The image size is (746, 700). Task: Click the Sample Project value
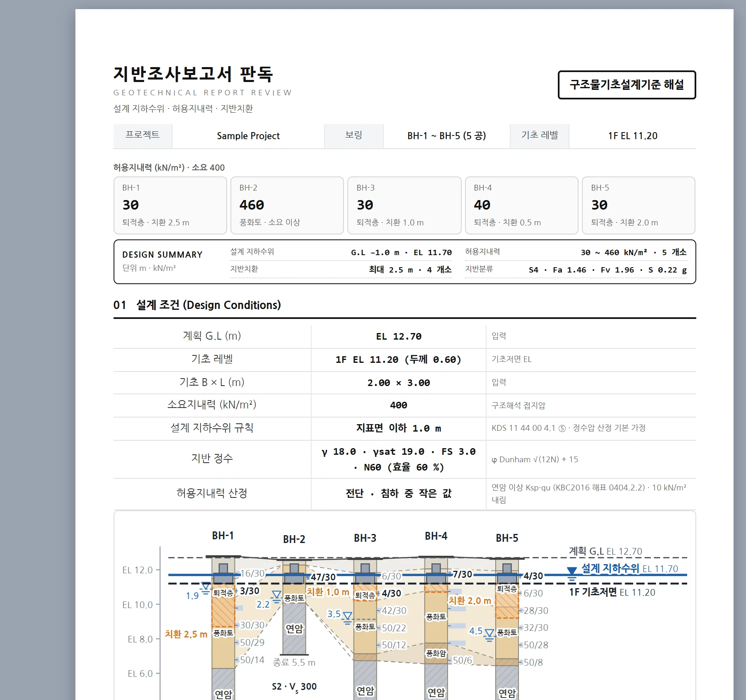pyautogui.click(x=248, y=136)
